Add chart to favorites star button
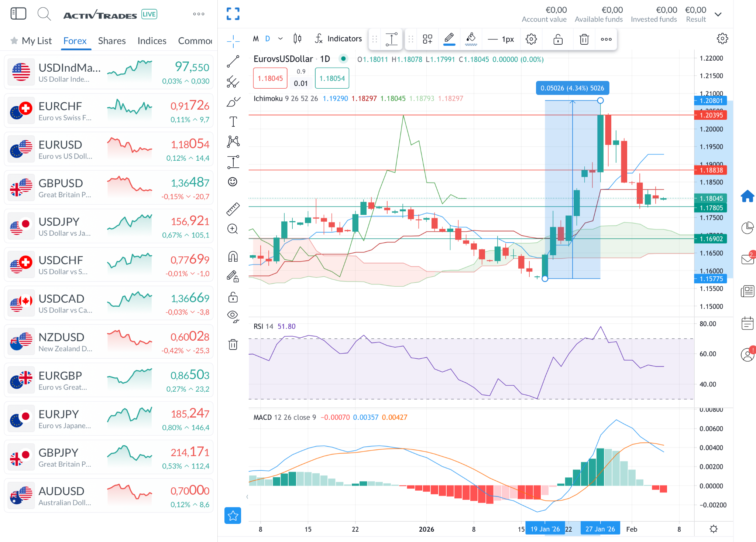The image size is (756, 542). tap(233, 516)
